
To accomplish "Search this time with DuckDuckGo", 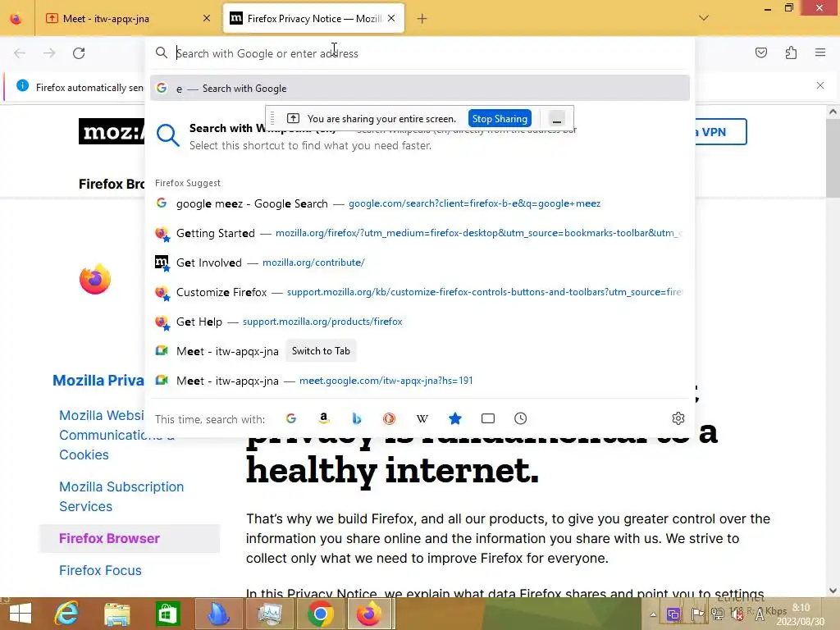I will pyautogui.click(x=389, y=418).
